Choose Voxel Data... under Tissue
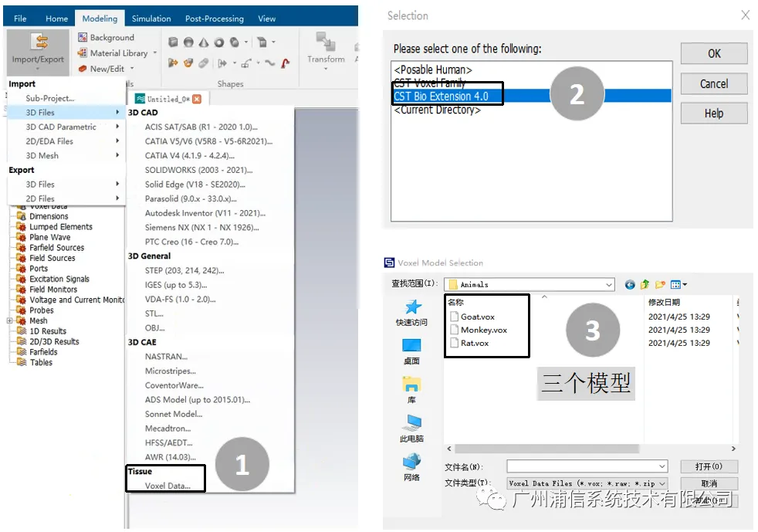This screenshot has height=532, width=758. 168,486
